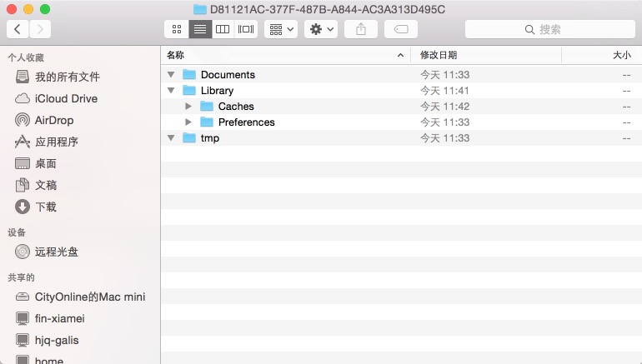Click the 个人收藏 sidebar heading
642x364 pixels.
point(26,57)
